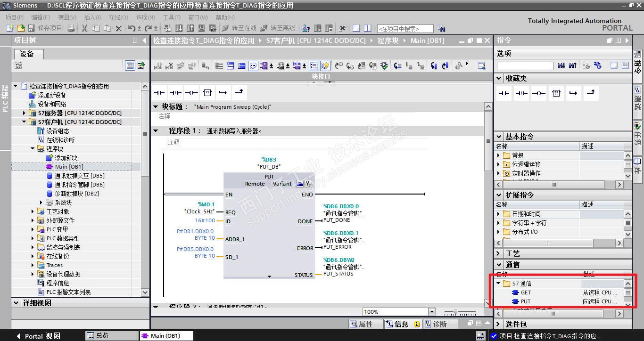The image size is (644, 341).
Task: Collapse 程序段 1 network
Action: (x=156, y=130)
